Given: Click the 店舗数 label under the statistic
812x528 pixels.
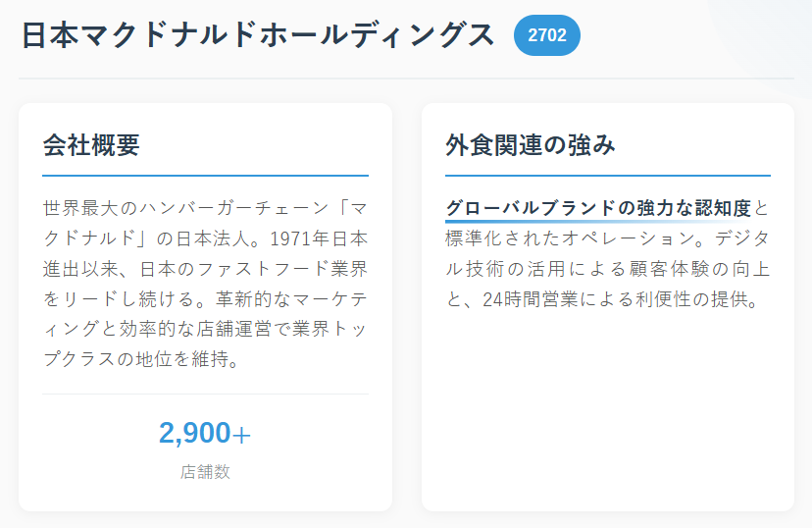Looking at the screenshot, I should click(205, 472).
